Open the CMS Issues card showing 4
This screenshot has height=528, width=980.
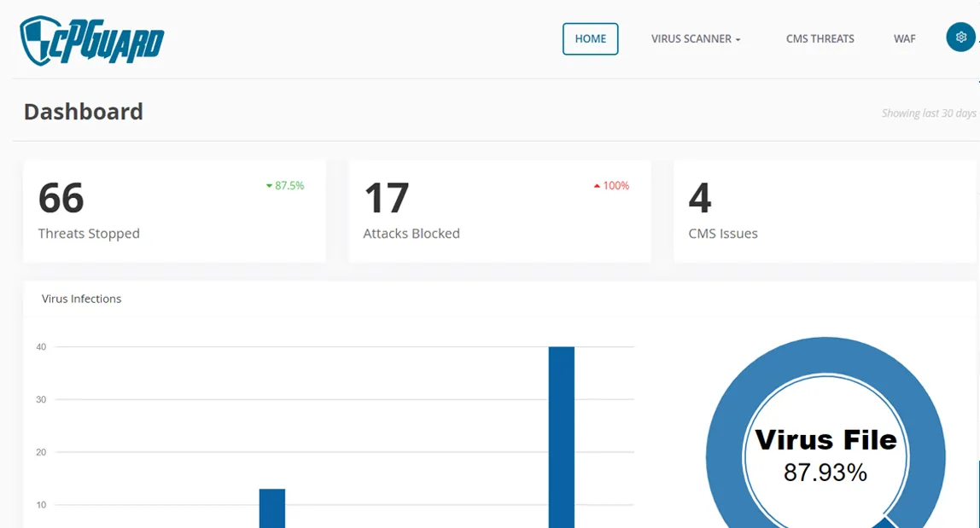(x=826, y=212)
